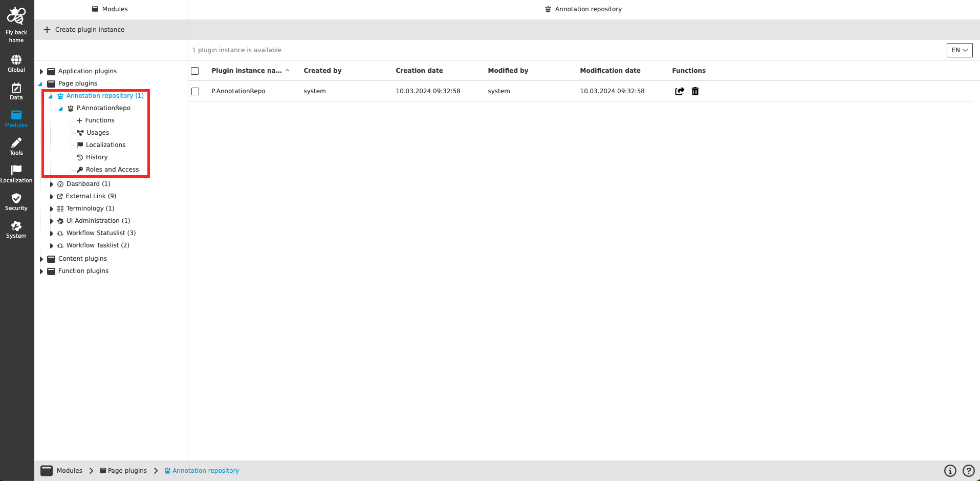Click the delete icon for P.AnnotationRepo
The width and height of the screenshot is (980, 481).
coord(695,91)
